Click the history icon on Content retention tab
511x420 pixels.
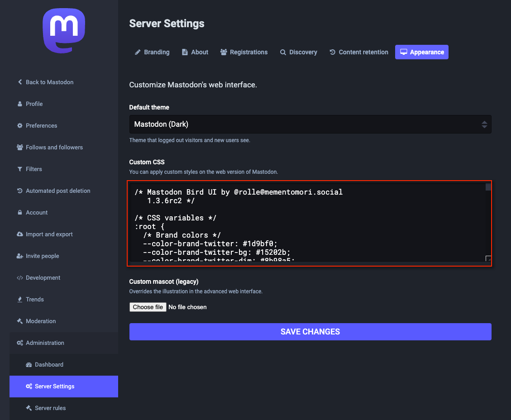pos(332,52)
